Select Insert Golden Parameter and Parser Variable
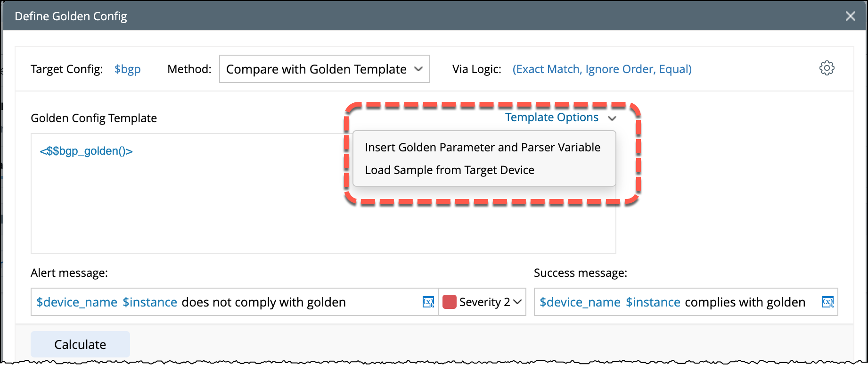The height and width of the screenshot is (365, 868). (x=483, y=148)
